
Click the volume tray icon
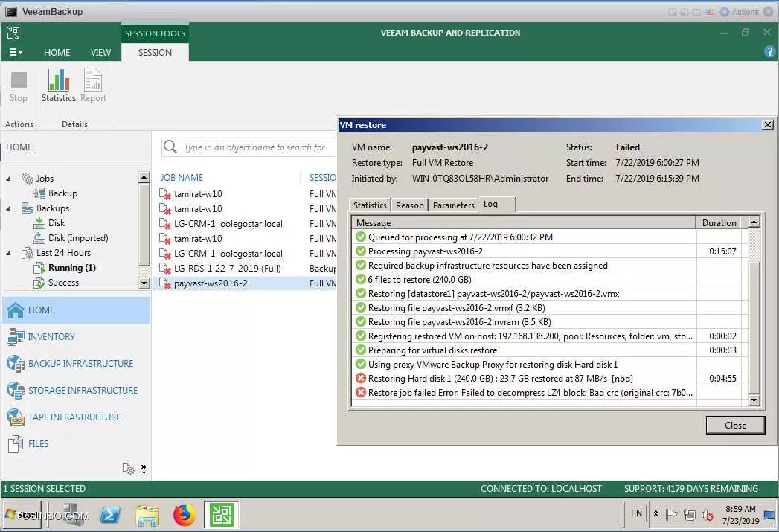[708, 516]
